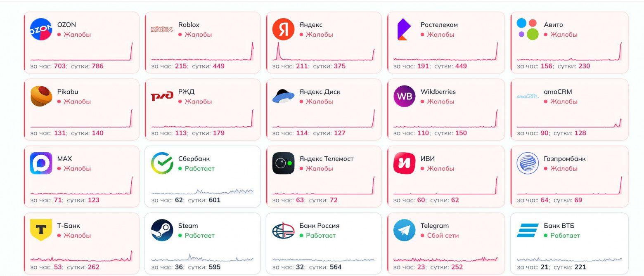Click the Roblox logo icon
The image size is (644, 276).
162,29
